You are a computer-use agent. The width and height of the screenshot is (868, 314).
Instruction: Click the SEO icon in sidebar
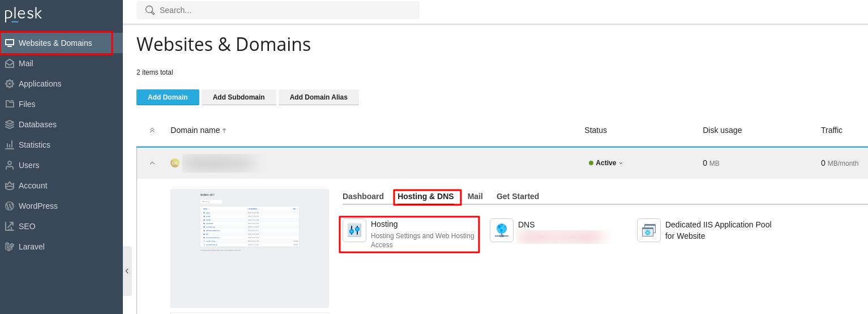10,226
